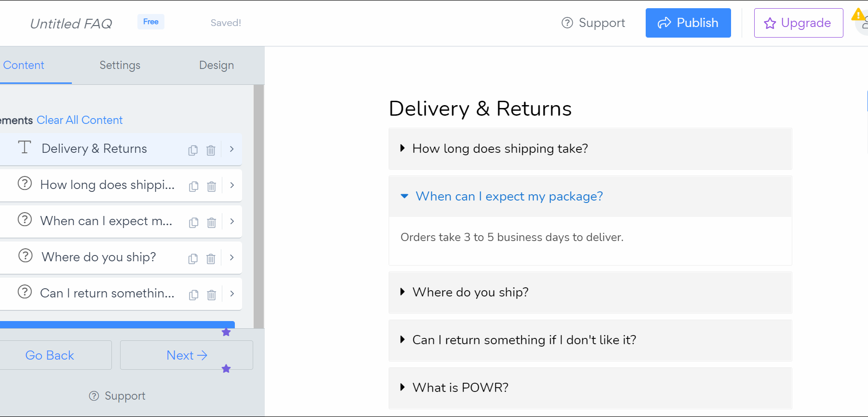Viewport: 868px width, 417px height.
Task: Expand 'Can I return something' preview question
Action: (x=524, y=340)
